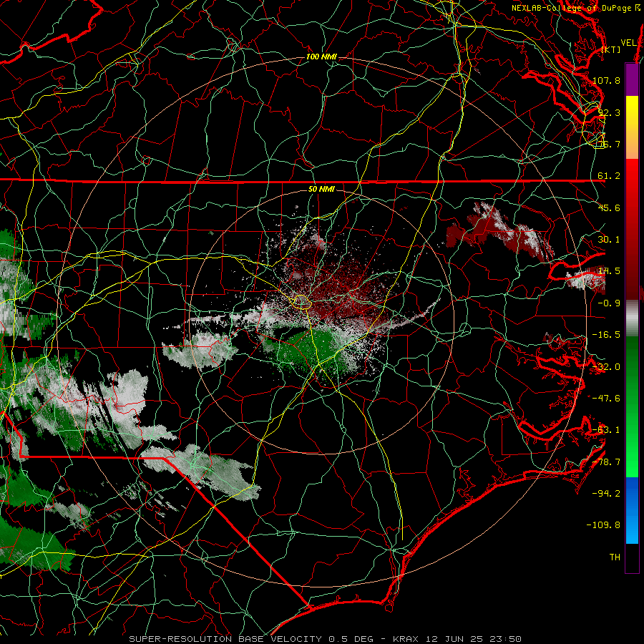This screenshot has height=644, width=644.
Task: Select the 14.5 legend value
Action: [x=609, y=271]
